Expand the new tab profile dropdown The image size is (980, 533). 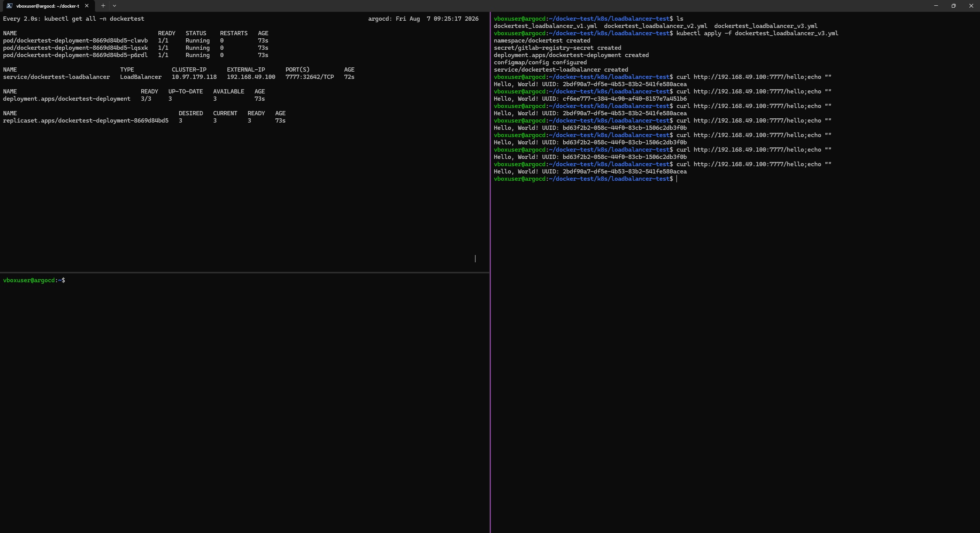click(114, 6)
